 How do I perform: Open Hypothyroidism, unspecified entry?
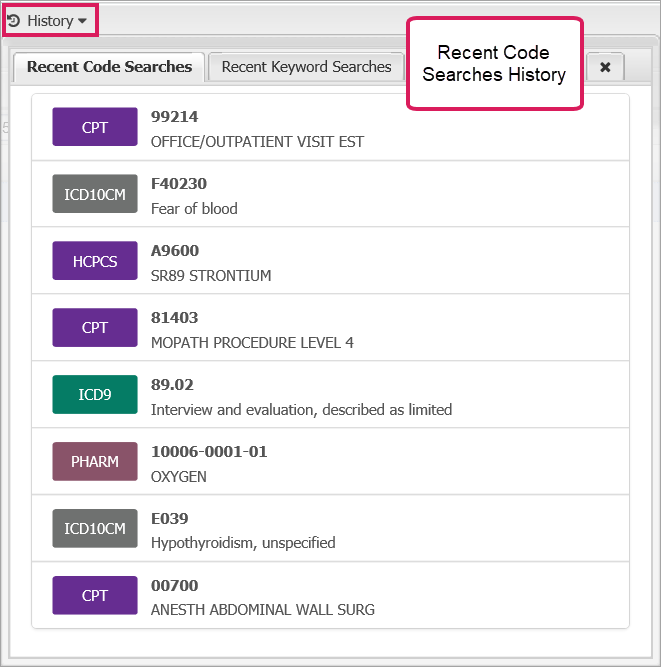tap(243, 543)
